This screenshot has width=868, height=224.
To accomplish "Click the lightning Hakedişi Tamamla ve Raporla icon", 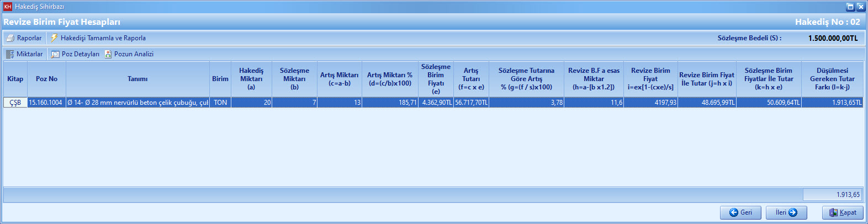I will coord(54,38).
